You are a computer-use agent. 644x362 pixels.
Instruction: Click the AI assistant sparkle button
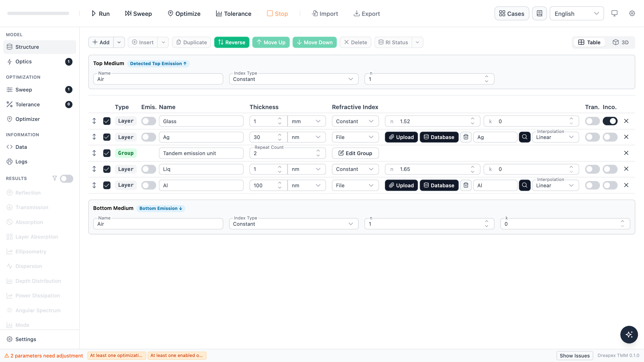click(629, 335)
